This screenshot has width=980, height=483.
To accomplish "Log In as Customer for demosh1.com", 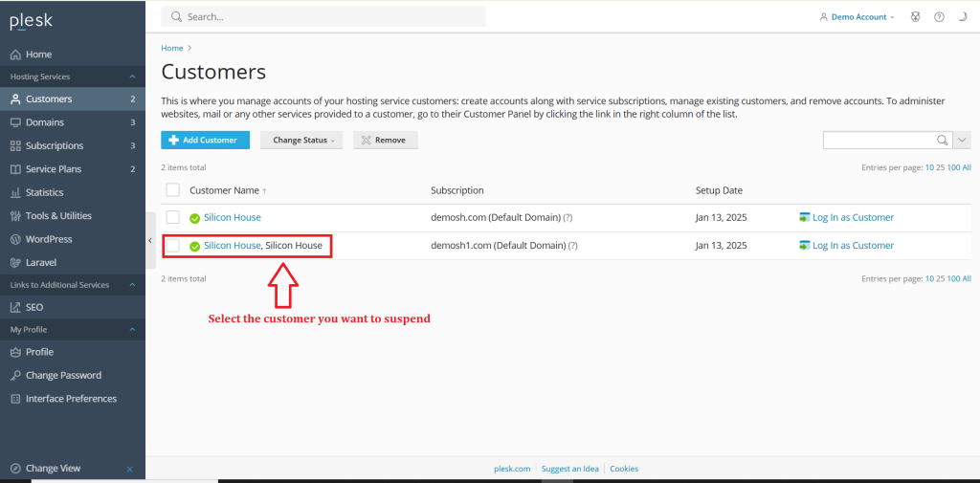I will click(847, 246).
